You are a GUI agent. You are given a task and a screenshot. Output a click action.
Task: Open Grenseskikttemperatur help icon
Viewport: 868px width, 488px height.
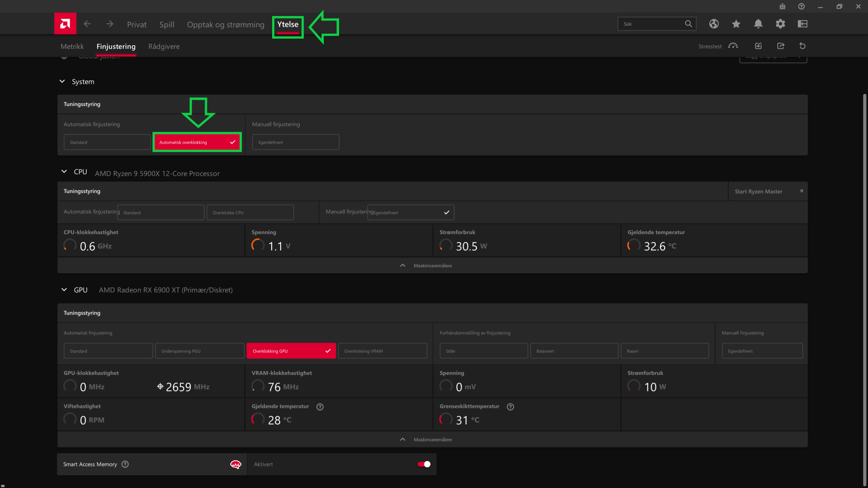click(x=510, y=407)
